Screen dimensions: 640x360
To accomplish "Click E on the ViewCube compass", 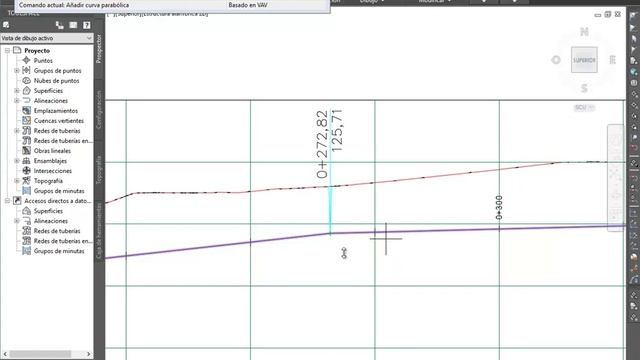I will 612,60.
